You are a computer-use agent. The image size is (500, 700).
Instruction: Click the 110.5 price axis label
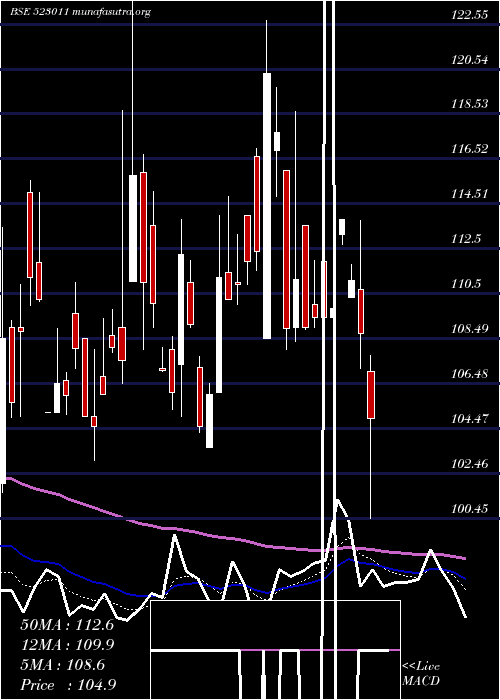[466, 283]
